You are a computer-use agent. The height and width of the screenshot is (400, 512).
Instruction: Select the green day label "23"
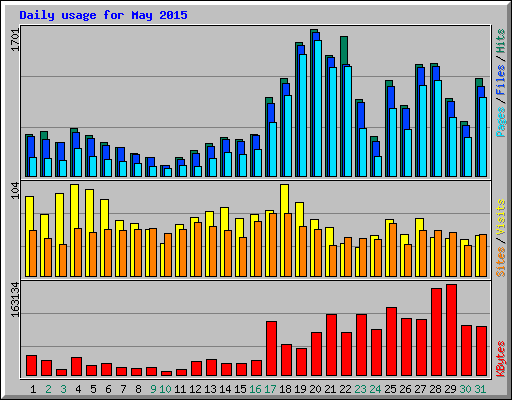point(360,389)
